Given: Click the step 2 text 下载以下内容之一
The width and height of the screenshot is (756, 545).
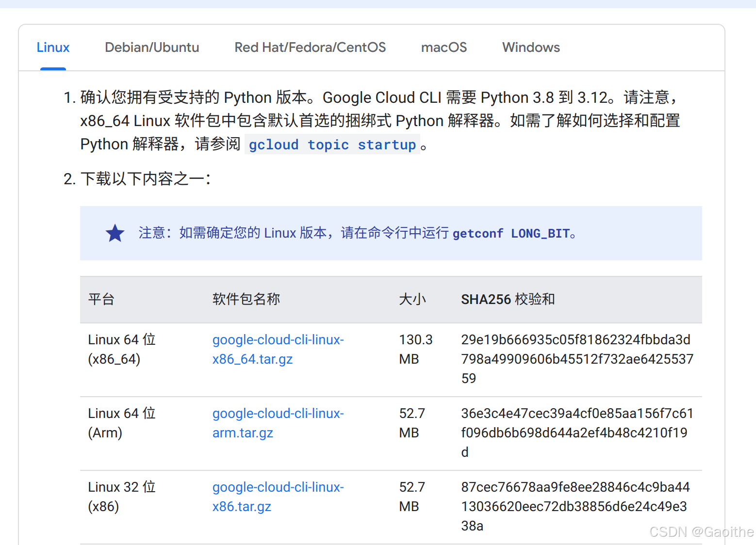Looking at the screenshot, I should click(145, 179).
